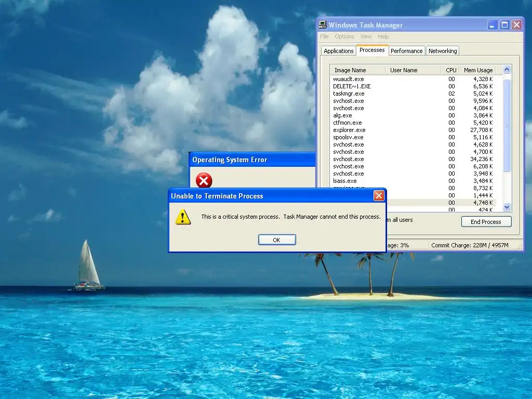This screenshot has height=399, width=532.
Task: Close the Windows Task Manager window
Action: click(x=516, y=25)
